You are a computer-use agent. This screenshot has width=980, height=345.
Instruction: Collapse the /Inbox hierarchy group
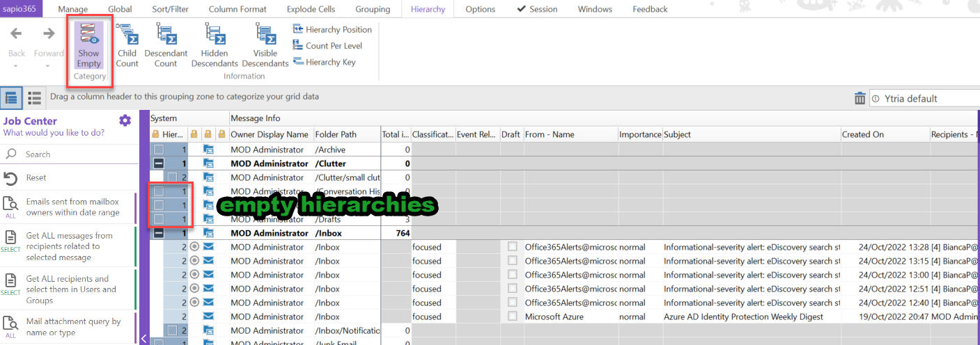159,233
